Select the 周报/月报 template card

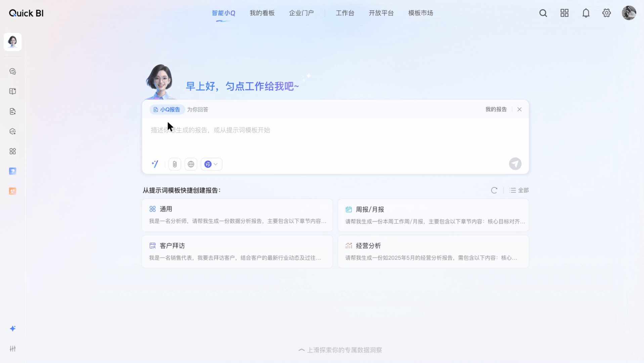[433, 215]
